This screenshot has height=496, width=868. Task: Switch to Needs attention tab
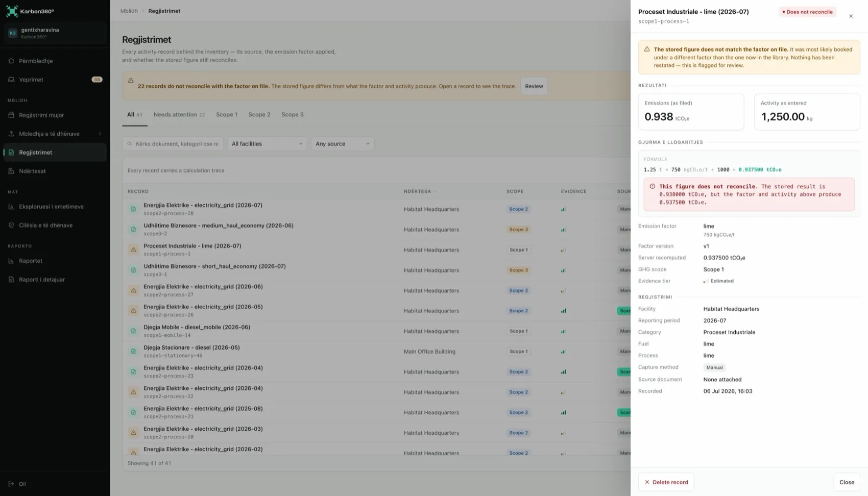pos(179,115)
